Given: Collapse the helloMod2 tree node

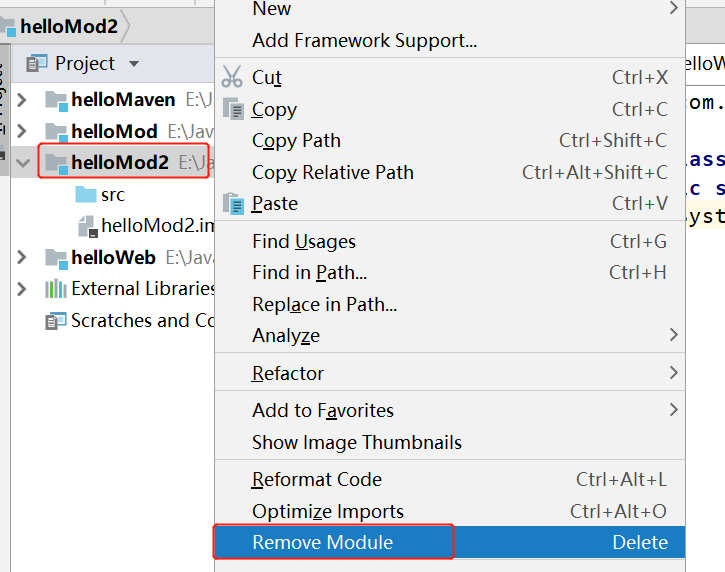Looking at the screenshot, I should point(22,162).
